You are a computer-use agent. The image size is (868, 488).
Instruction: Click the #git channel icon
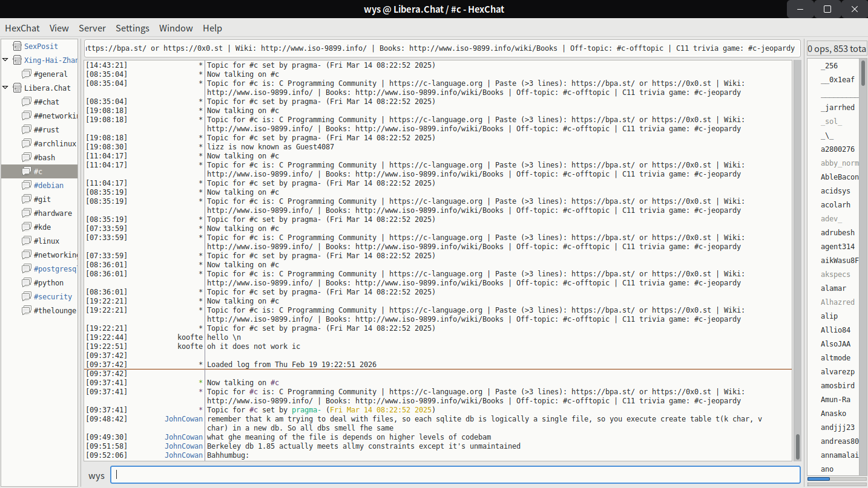(26, 199)
